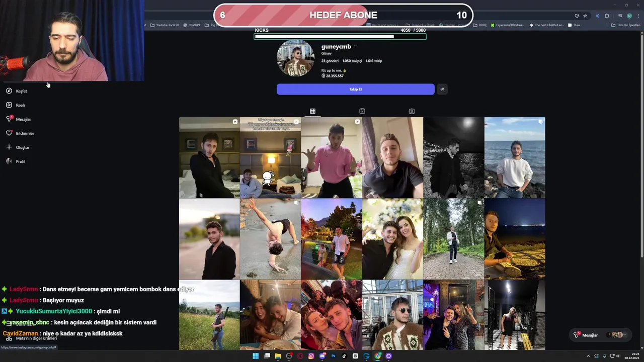Open browser extensions puzzle icon
The image size is (644, 362).
pos(607,16)
